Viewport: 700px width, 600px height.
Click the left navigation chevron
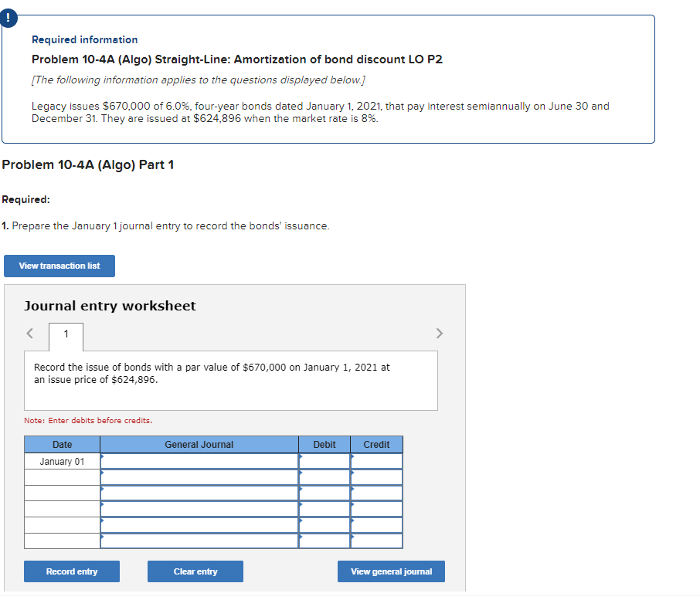click(29, 333)
